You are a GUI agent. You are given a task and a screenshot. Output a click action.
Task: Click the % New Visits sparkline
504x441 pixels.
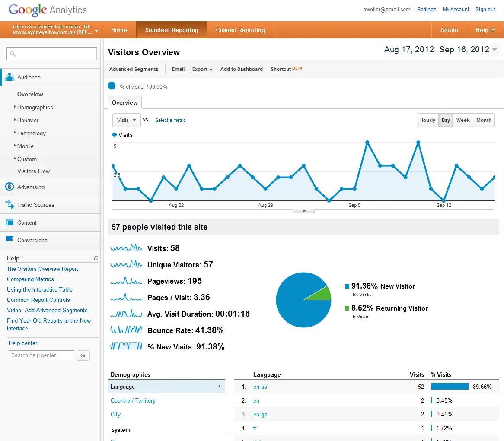coord(126,346)
